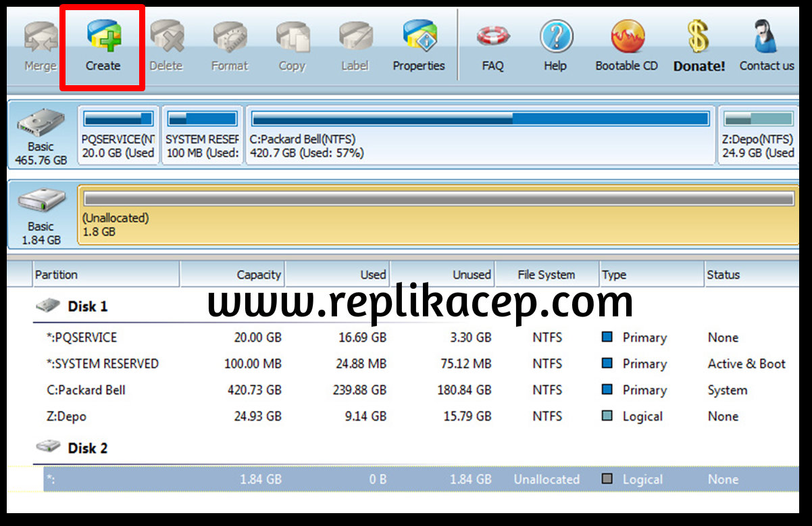Click the Label partition icon
This screenshot has height=526, width=812.
coord(355,45)
